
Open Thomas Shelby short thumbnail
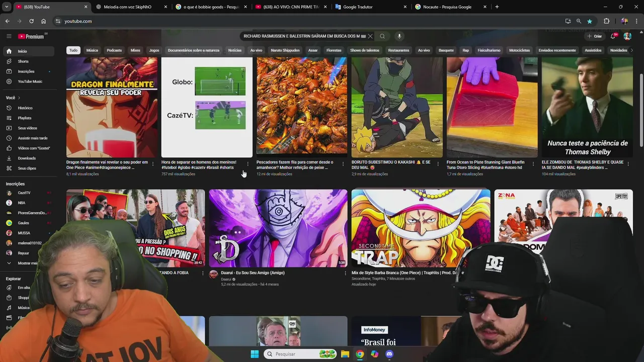click(x=587, y=107)
